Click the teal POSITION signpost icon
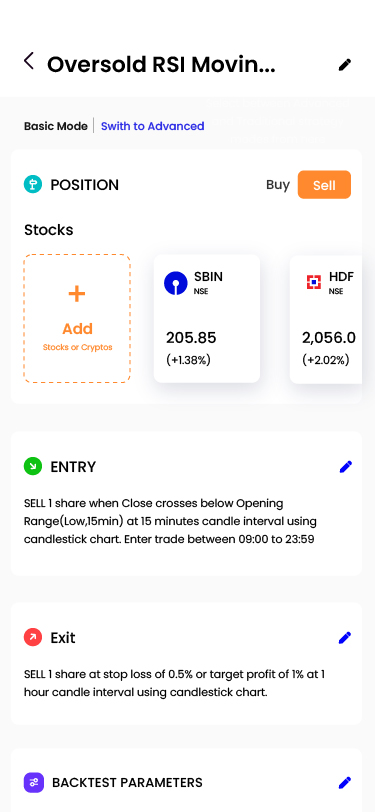Image resolution: width=375 pixels, height=812 pixels. [33, 184]
